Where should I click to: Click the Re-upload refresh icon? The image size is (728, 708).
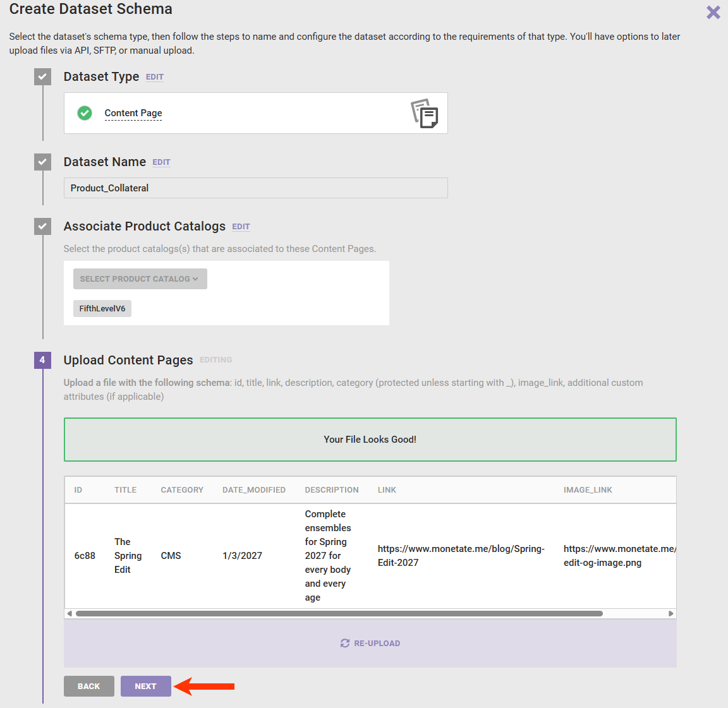(x=344, y=643)
